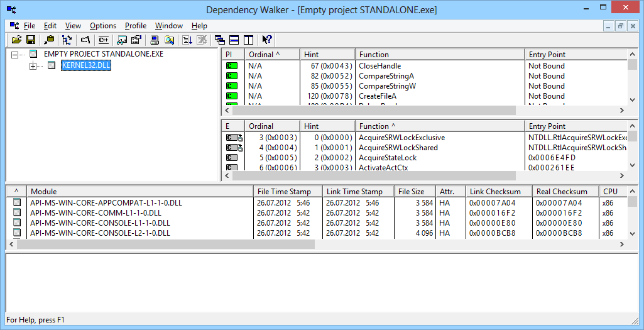View module in external viewer icon

coord(122,40)
